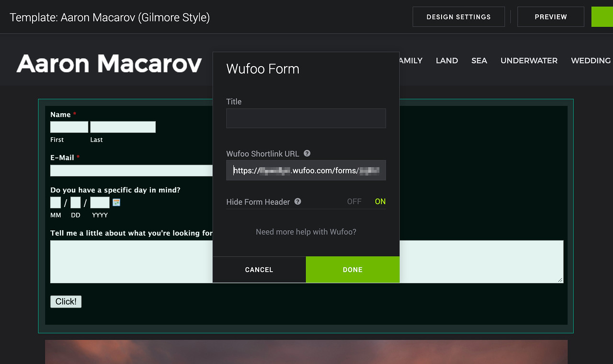Click the E-Mail input field
613x364 pixels.
pos(132,171)
